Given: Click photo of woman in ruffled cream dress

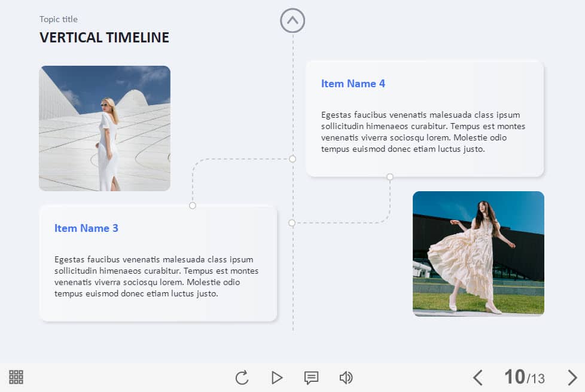Looking at the screenshot, I should coord(478,253).
